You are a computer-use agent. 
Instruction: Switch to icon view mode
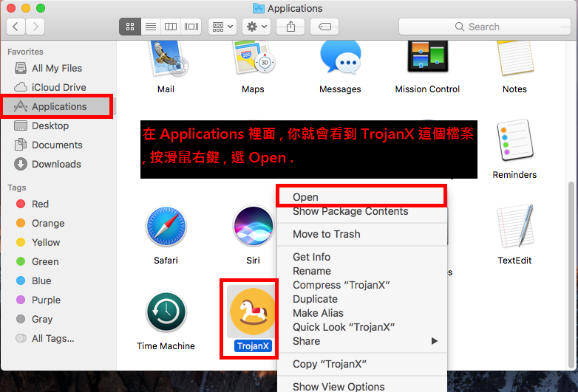[x=130, y=27]
